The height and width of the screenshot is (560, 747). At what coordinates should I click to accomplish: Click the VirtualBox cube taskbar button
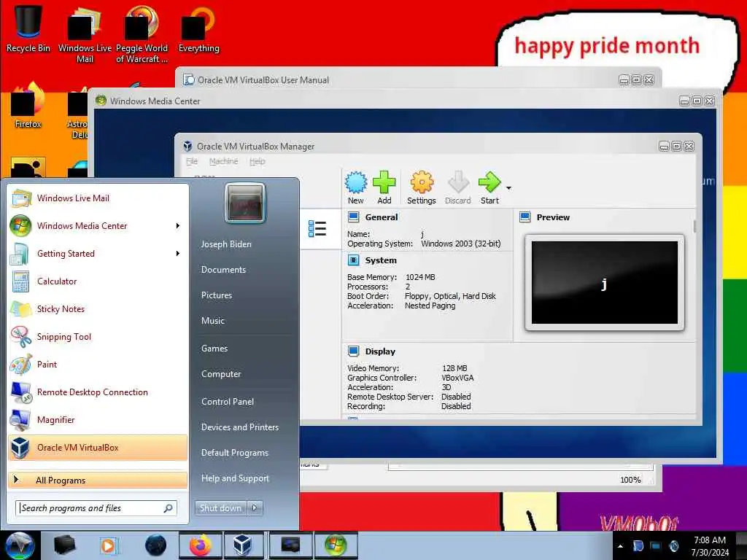tap(242, 545)
